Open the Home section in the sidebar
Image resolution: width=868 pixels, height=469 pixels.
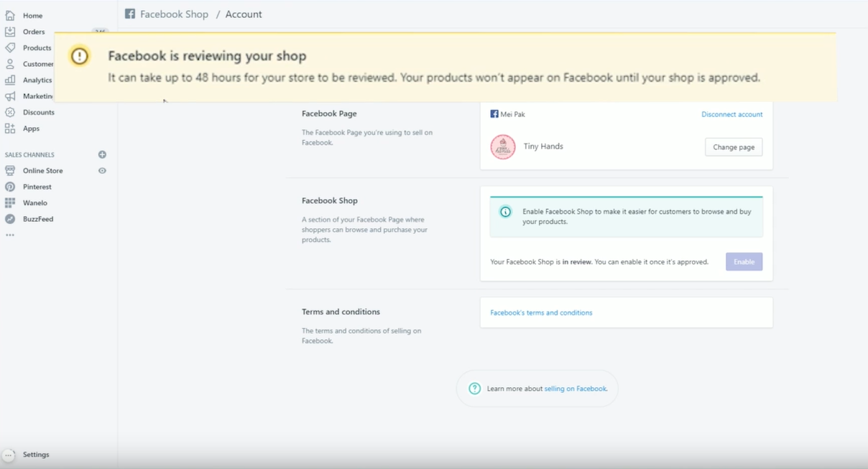(32, 15)
